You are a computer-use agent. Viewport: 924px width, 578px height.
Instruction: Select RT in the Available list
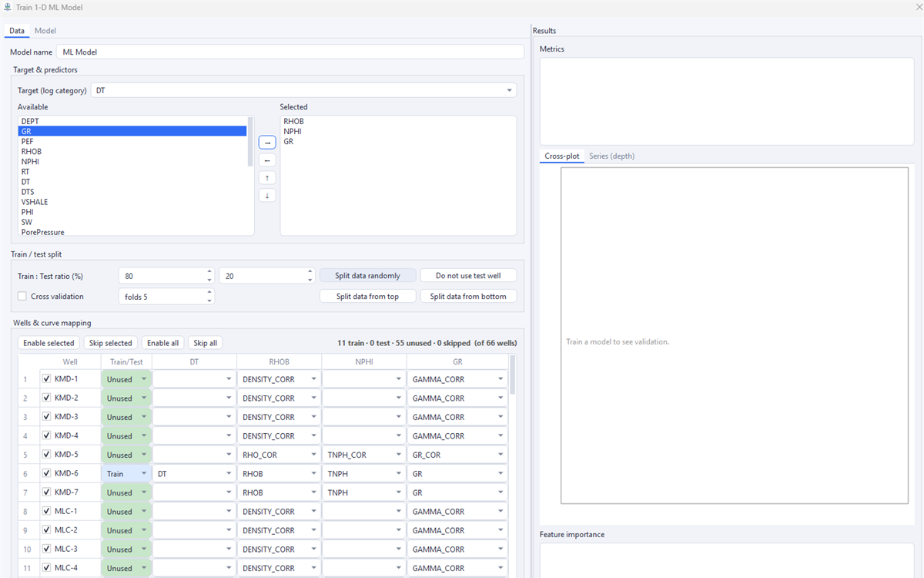(x=132, y=172)
